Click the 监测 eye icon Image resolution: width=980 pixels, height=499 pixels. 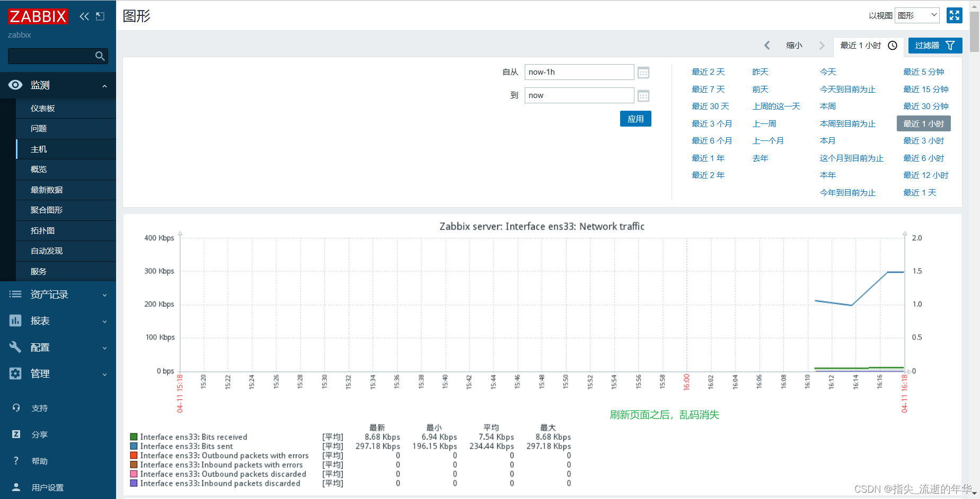coord(15,85)
